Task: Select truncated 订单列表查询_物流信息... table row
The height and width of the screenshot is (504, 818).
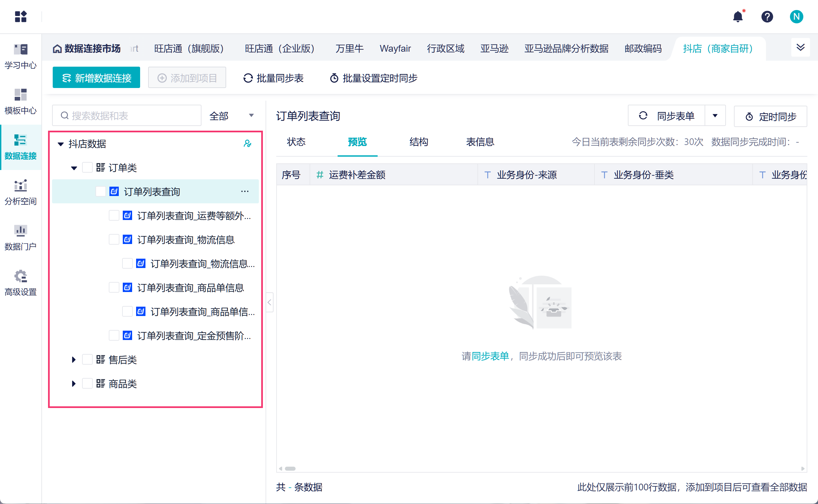Action: pos(155,263)
